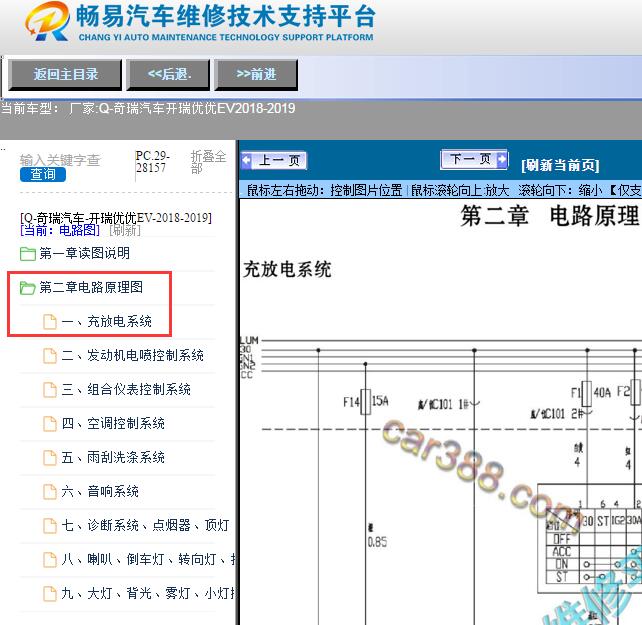
Task: Open 三、组合仪表控制系统
Action: [126, 389]
